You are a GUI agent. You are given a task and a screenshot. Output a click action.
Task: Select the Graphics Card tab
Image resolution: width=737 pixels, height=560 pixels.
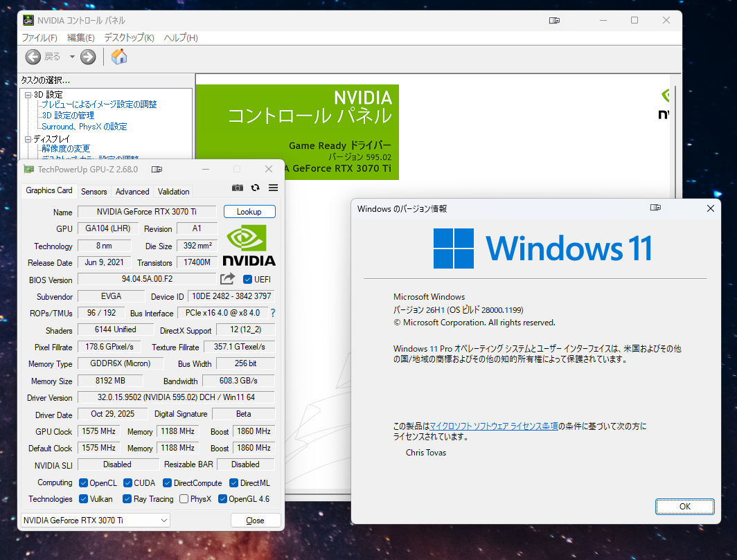click(49, 190)
